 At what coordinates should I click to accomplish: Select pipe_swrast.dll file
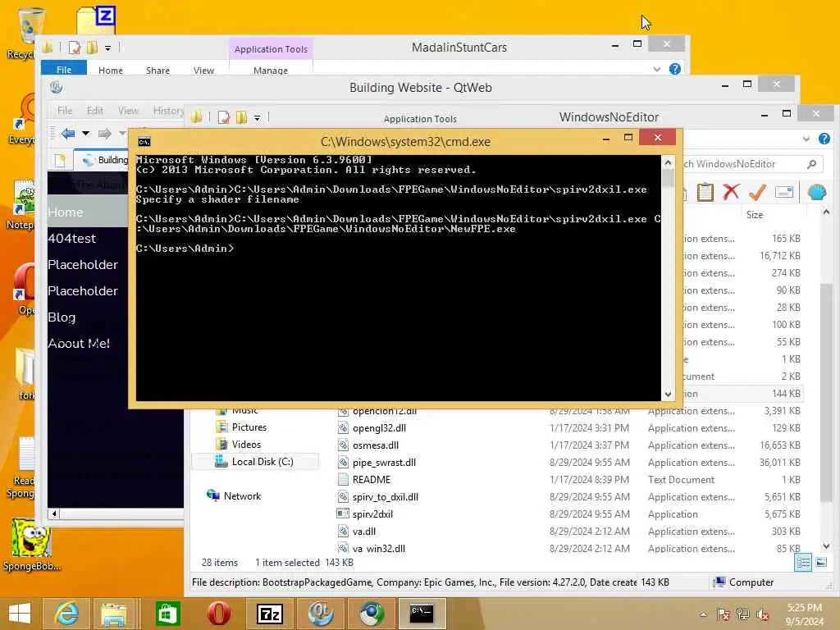pyautogui.click(x=384, y=463)
